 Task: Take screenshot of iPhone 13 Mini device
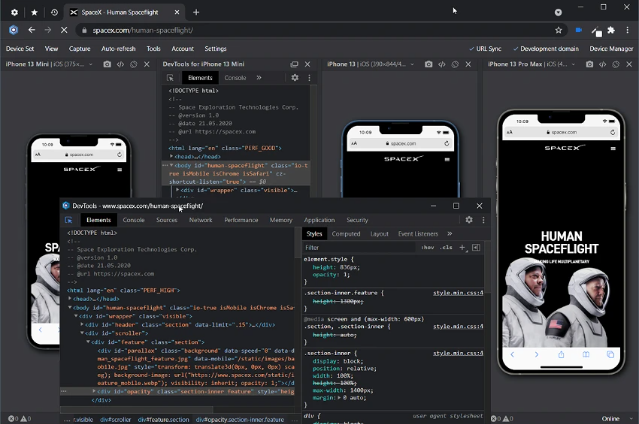pos(107,64)
